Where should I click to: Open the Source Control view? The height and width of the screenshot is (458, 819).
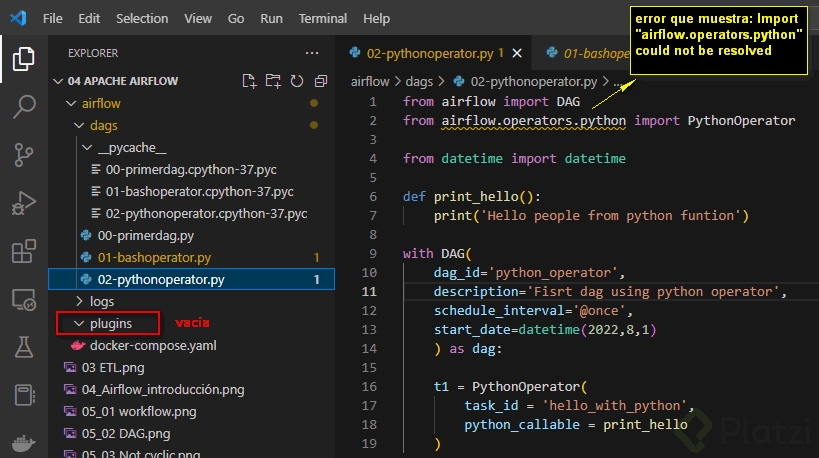click(22, 155)
